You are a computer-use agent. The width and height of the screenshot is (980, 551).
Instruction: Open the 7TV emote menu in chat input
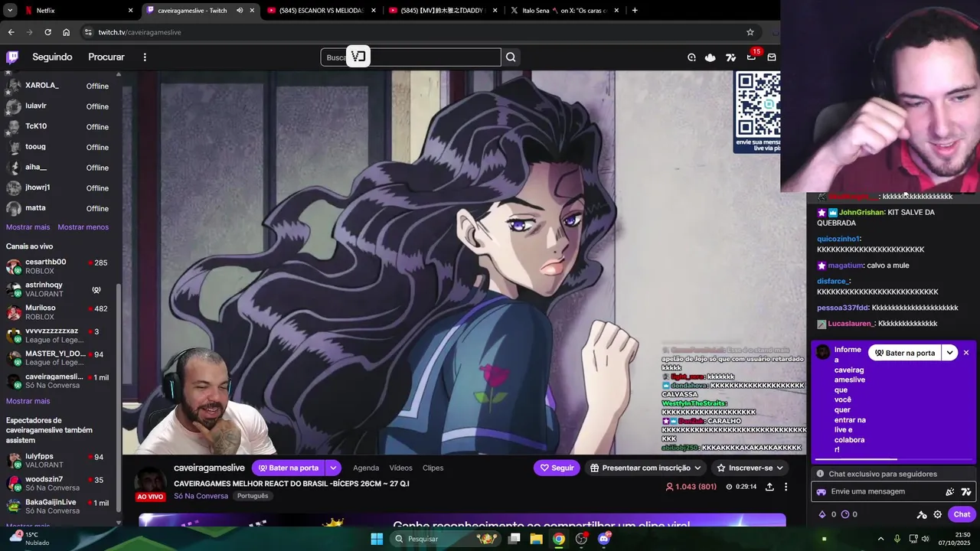coord(966,491)
